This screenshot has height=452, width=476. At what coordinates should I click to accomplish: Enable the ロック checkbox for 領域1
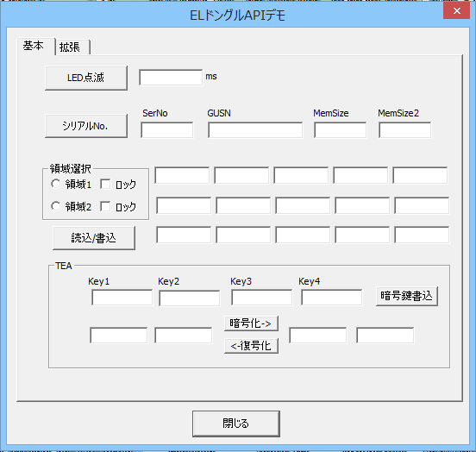point(105,184)
